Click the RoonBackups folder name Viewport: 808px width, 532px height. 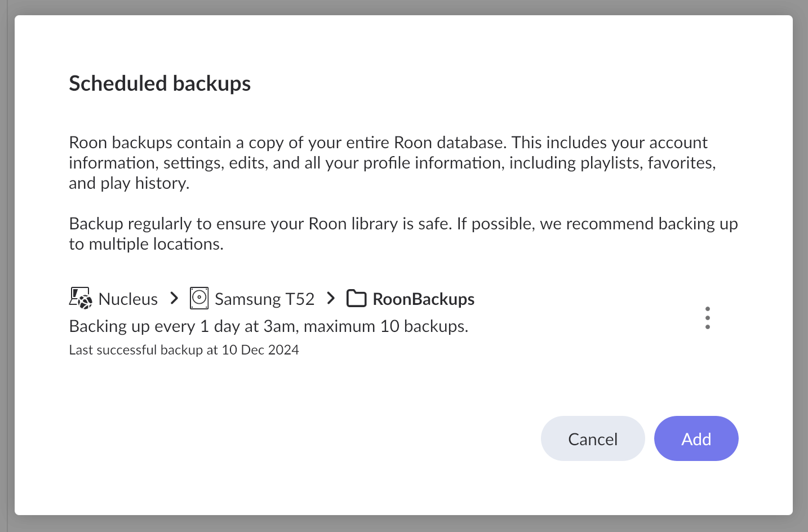point(424,299)
